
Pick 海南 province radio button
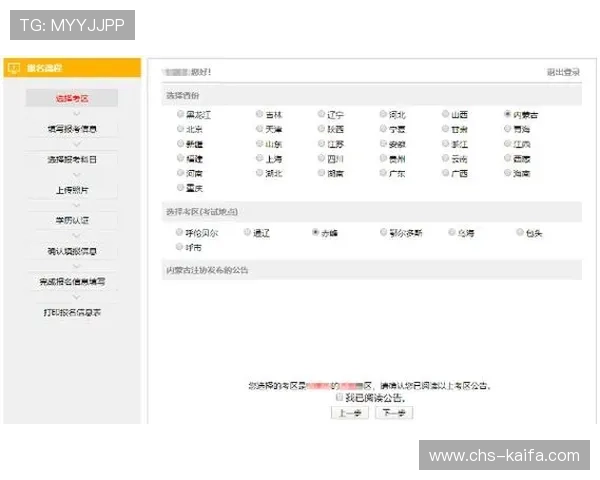507,173
